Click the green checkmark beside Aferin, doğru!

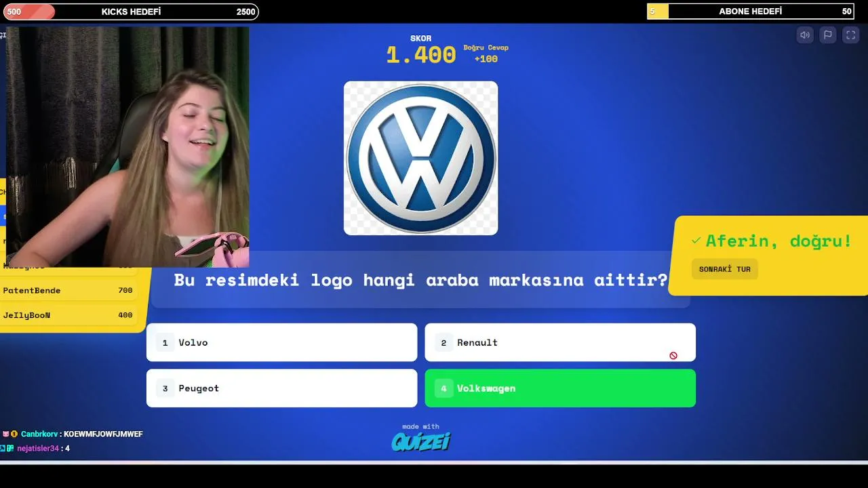pos(696,241)
